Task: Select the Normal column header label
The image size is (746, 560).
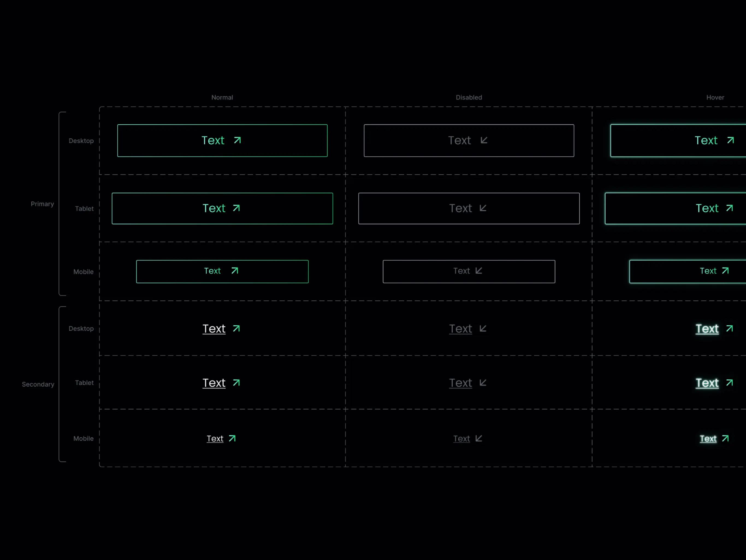Action: [x=222, y=98]
